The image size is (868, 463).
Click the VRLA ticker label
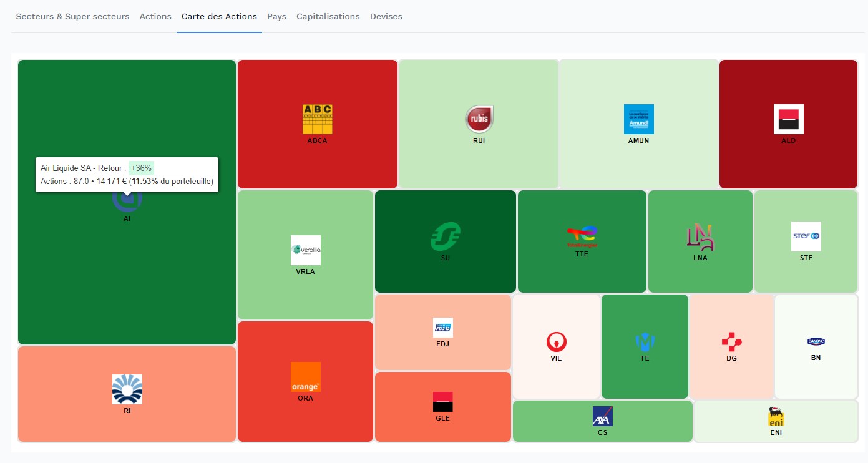click(x=306, y=272)
